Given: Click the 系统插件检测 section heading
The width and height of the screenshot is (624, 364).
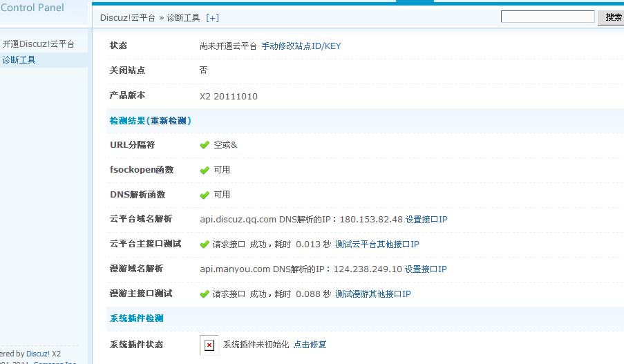Looking at the screenshot, I should 137,318.
